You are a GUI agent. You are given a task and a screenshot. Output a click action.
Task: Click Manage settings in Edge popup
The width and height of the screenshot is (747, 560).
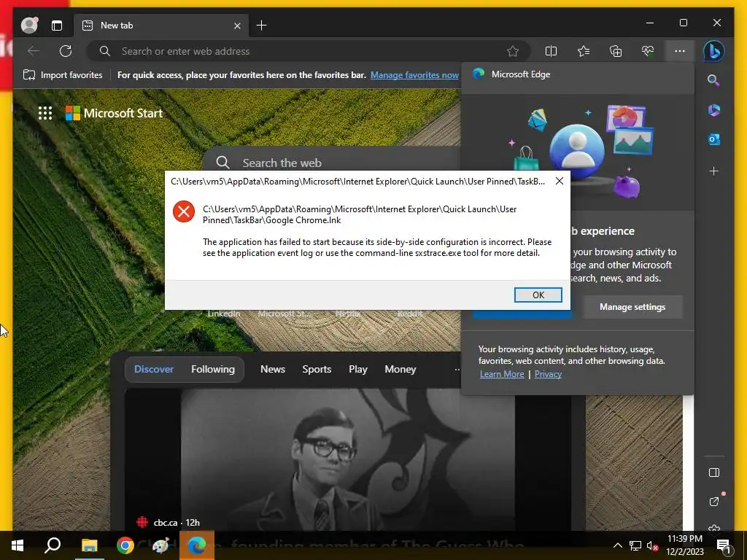[x=632, y=307]
